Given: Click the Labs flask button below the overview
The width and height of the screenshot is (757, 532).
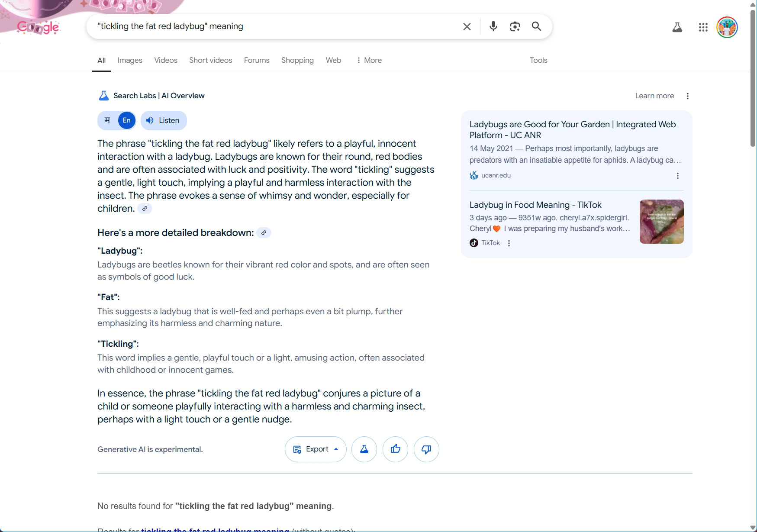Looking at the screenshot, I should [364, 449].
